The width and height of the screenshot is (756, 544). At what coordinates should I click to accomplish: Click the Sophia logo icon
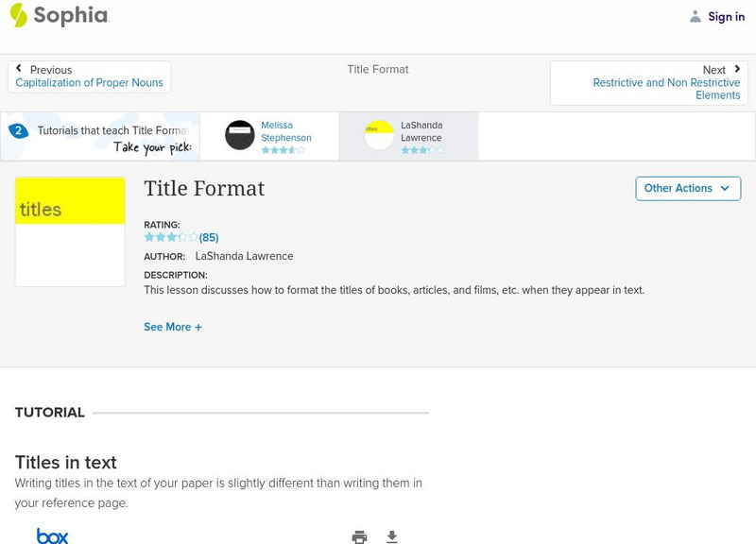click(19, 15)
